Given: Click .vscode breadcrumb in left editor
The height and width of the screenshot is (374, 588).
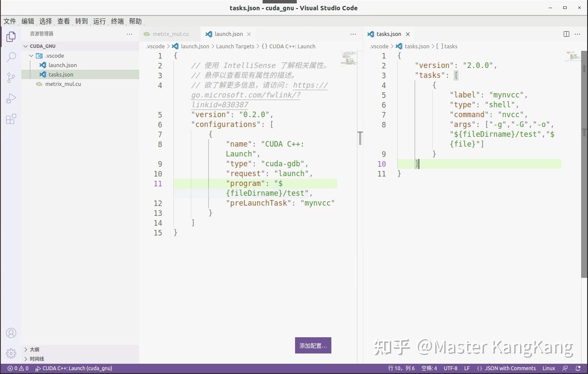Looking at the screenshot, I should tap(155, 46).
